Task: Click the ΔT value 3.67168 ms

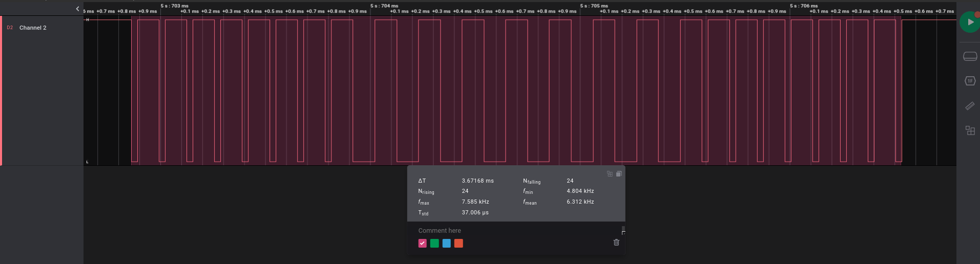Action: pyautogui.click(x=477, y=181)
